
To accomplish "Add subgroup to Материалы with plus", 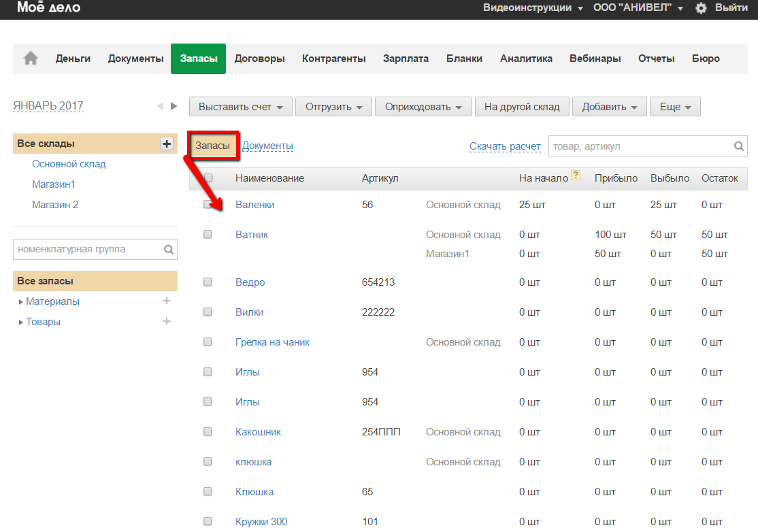I will [x=167, y=301].
